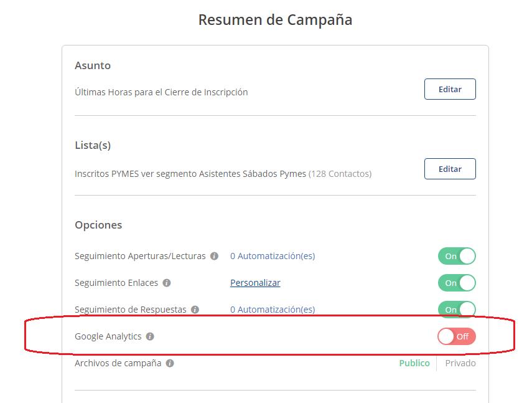
Task: Turn off Seguimiento de Respuestas switch
Action: (457, 310)
